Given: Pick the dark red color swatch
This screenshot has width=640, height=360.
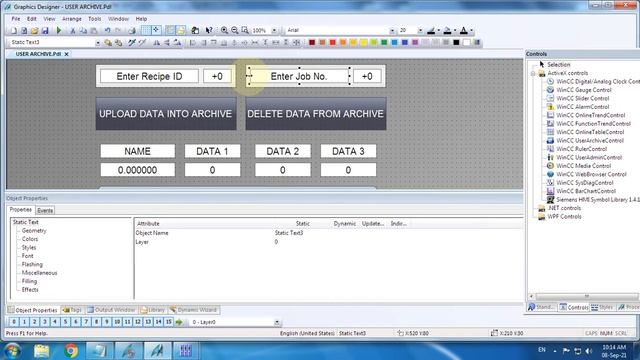Looking at the screenshot, I should 312,42.
